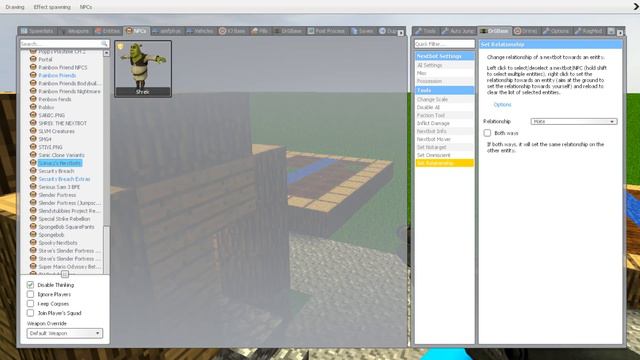Open the Drawing menu
The width and height of the screenshot is (640, 360).
pos(15,7)
